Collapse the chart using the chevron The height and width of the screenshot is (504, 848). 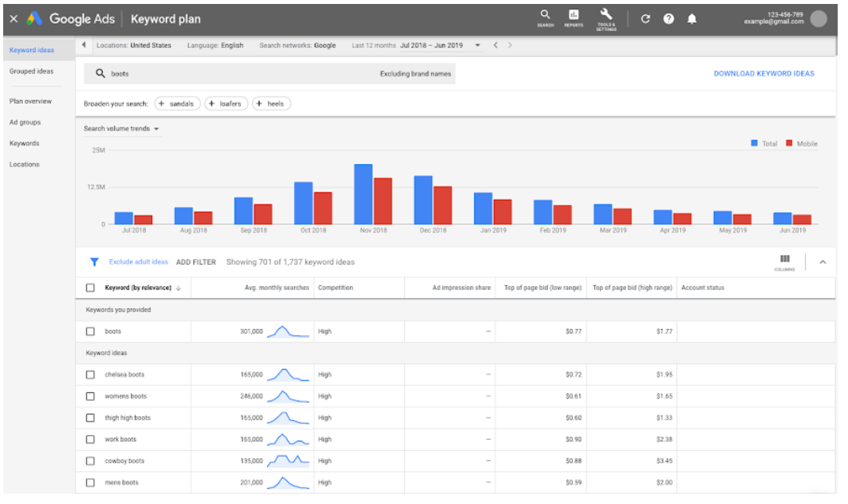(822, 262)
